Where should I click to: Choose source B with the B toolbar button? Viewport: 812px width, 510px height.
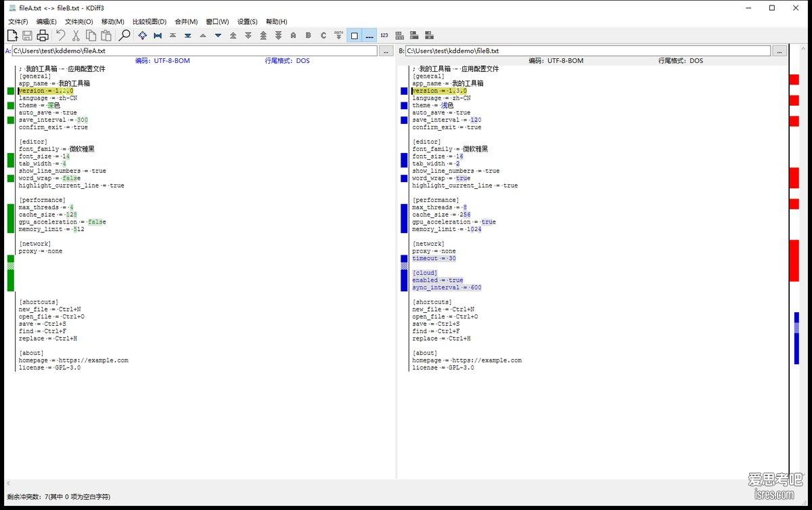pos(309,35)
